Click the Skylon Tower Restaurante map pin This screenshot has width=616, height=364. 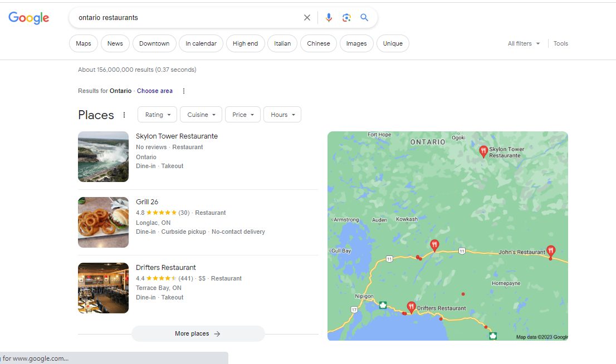coord(483,151)
